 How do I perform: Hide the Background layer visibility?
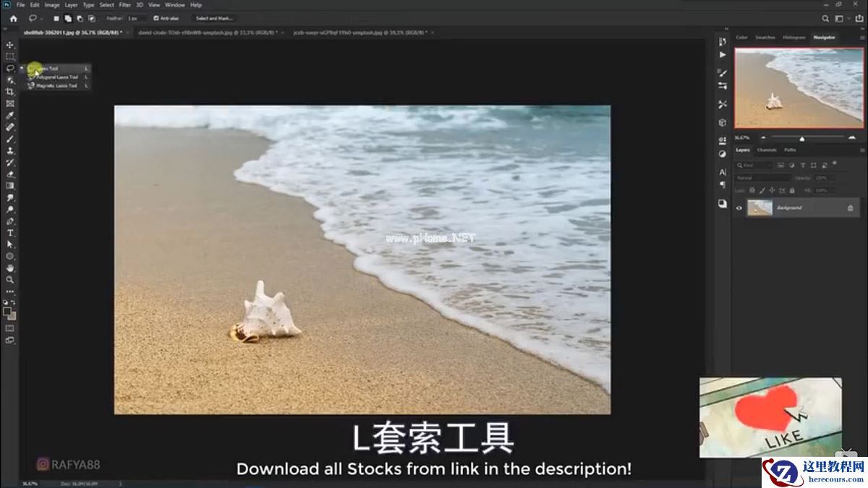738,207
